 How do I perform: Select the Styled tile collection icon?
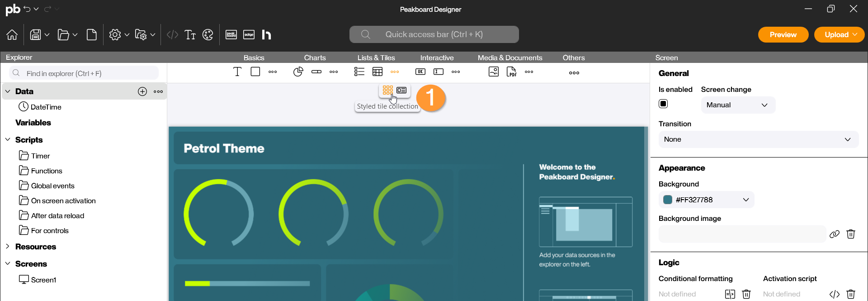tap(387, 90)
